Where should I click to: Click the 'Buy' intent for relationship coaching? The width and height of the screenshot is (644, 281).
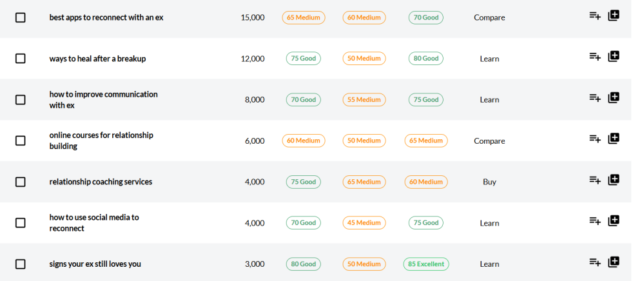[x=489, y=182]
